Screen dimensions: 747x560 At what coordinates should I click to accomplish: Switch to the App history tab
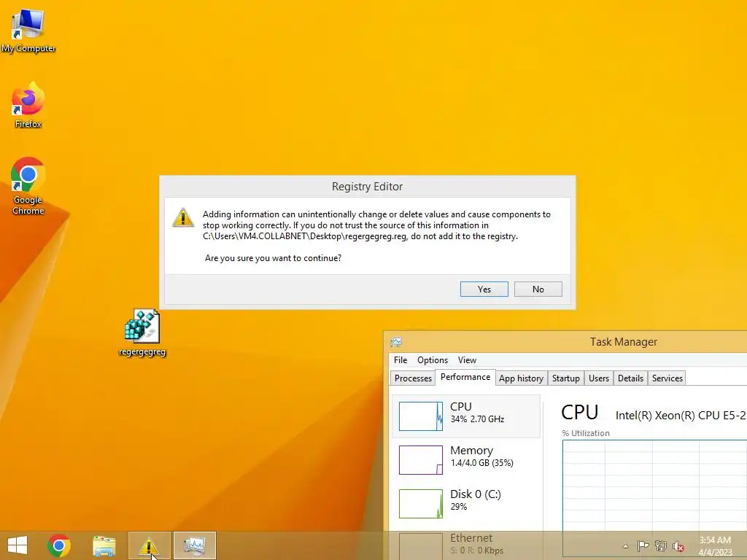521,378
